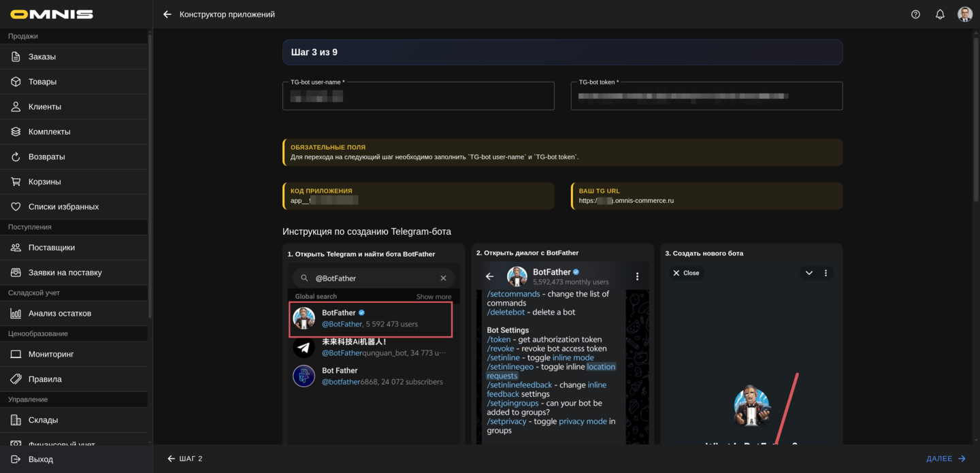Click the TG-bot user-name input field

[x=418, y=95]
